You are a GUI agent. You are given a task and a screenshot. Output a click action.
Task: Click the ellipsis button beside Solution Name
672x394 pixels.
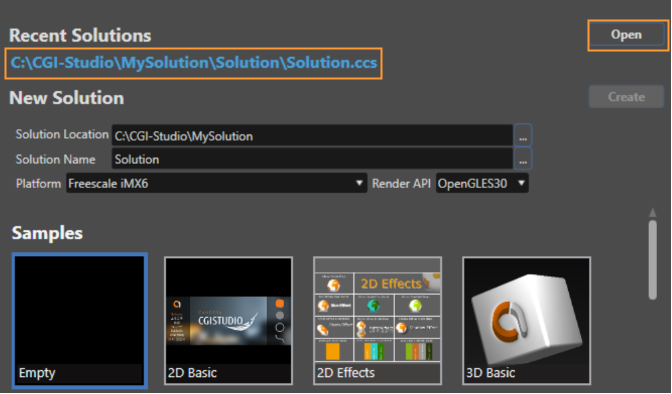click(523, 159)
